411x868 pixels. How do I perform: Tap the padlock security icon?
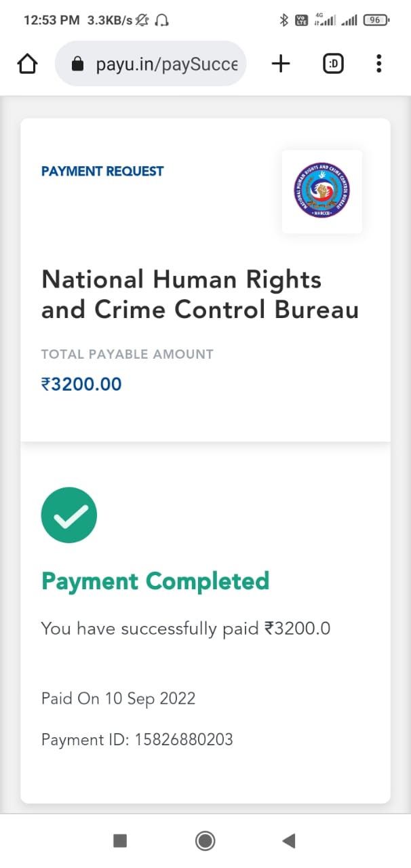[x=77, y=64]
